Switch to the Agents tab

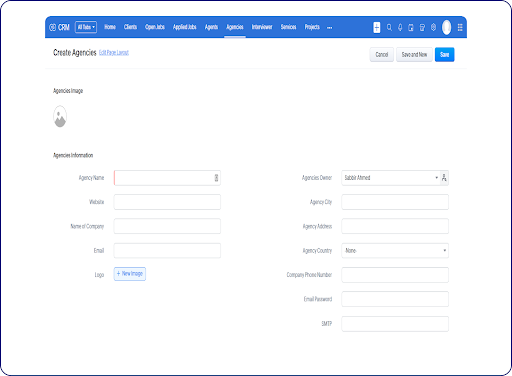[x=211, y=27]
